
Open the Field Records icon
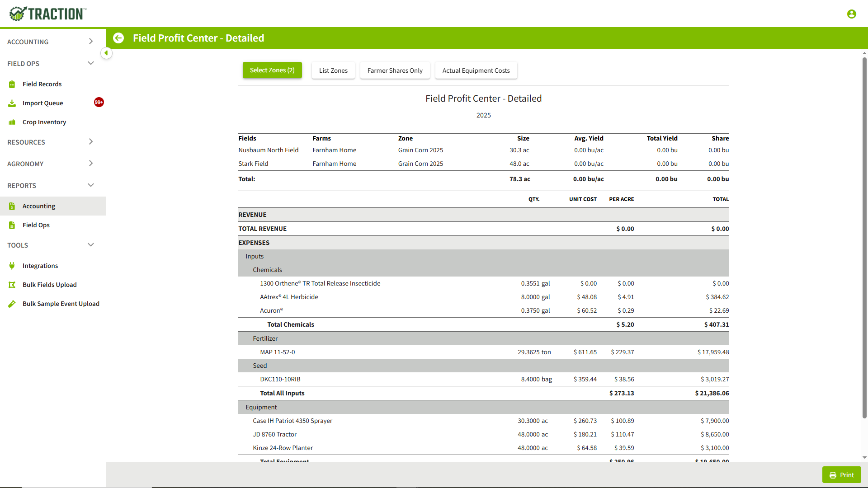pos(12,84)
